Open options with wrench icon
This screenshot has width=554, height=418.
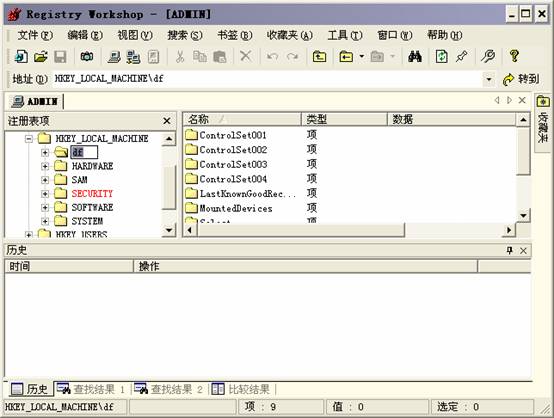click(488, 57)
